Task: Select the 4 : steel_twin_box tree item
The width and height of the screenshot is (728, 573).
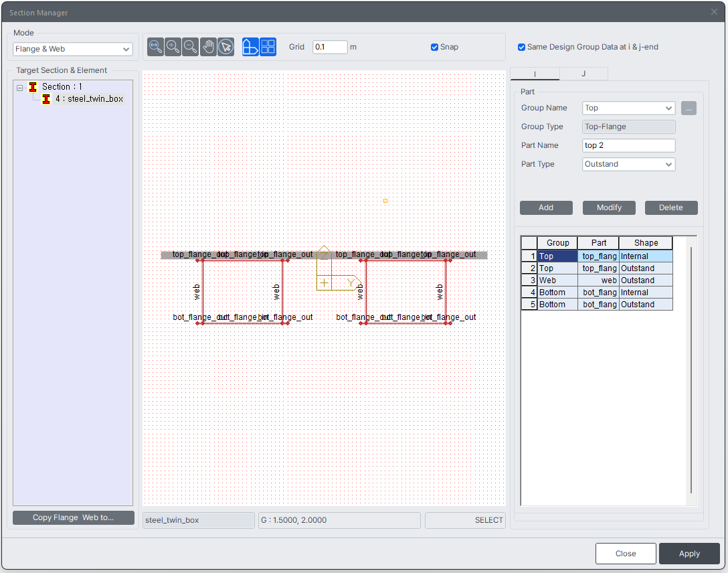Action: coord(89,99)
